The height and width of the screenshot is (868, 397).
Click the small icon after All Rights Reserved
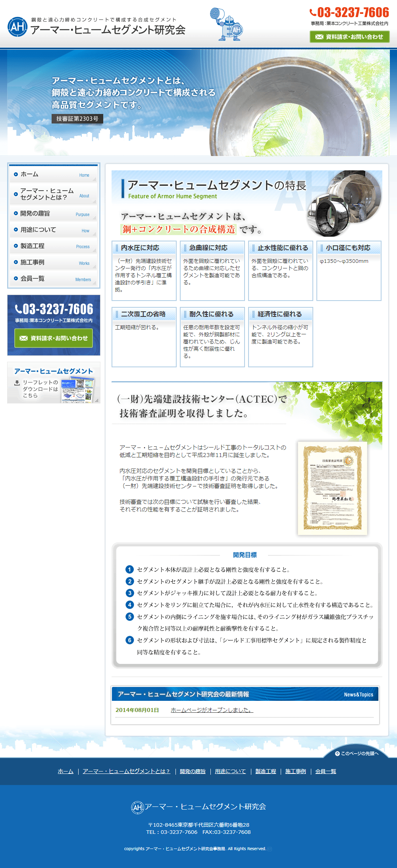(270, 849)
